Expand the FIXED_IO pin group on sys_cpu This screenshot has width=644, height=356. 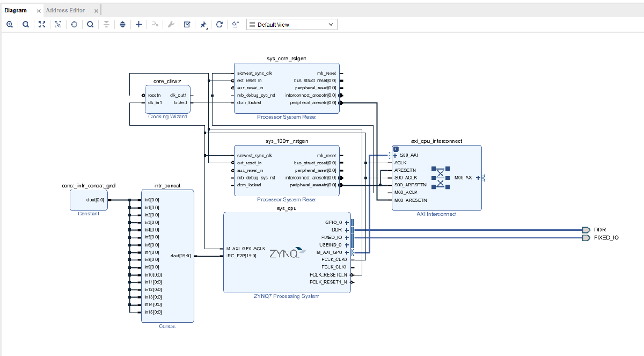tap(348, 238)
